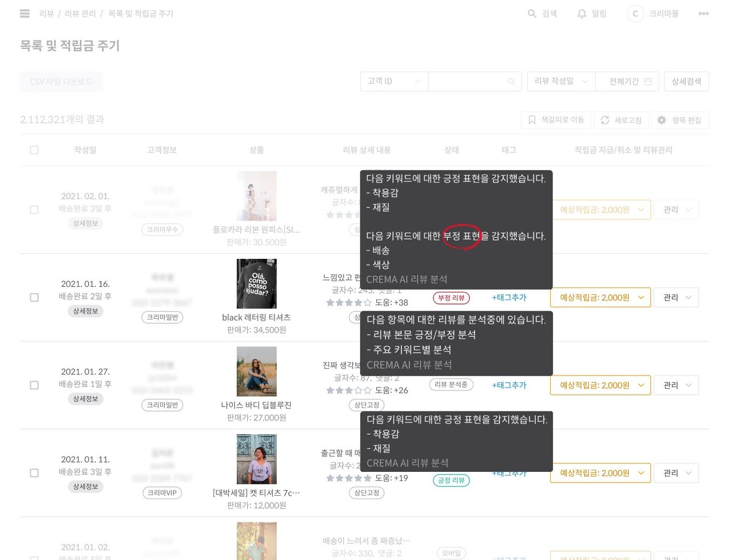Click the 책갈피로 이동 bookmark icon
729x560 pixels.
pos(532,120)
